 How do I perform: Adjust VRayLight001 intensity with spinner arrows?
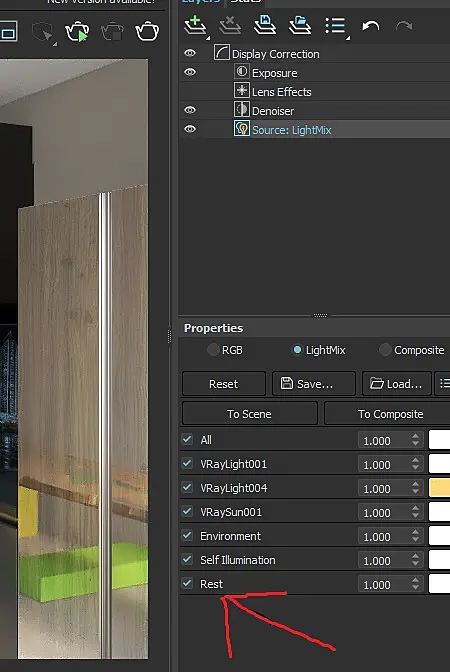point(416,464)
